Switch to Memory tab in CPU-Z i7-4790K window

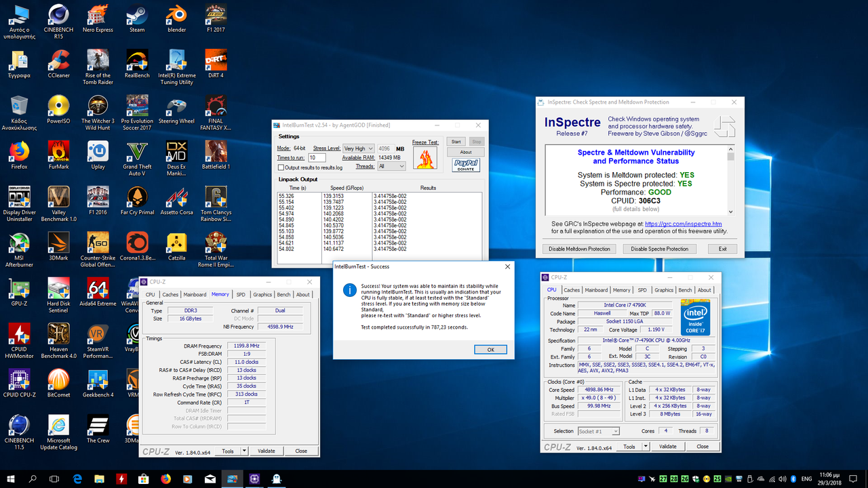[621, 290]
